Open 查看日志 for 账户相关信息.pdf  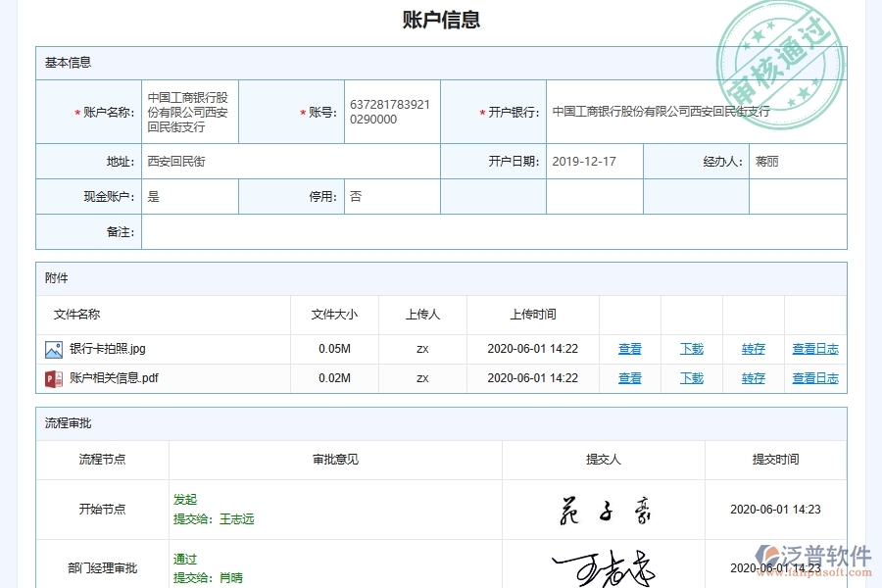pyautogui.click(x=815, y=377)
